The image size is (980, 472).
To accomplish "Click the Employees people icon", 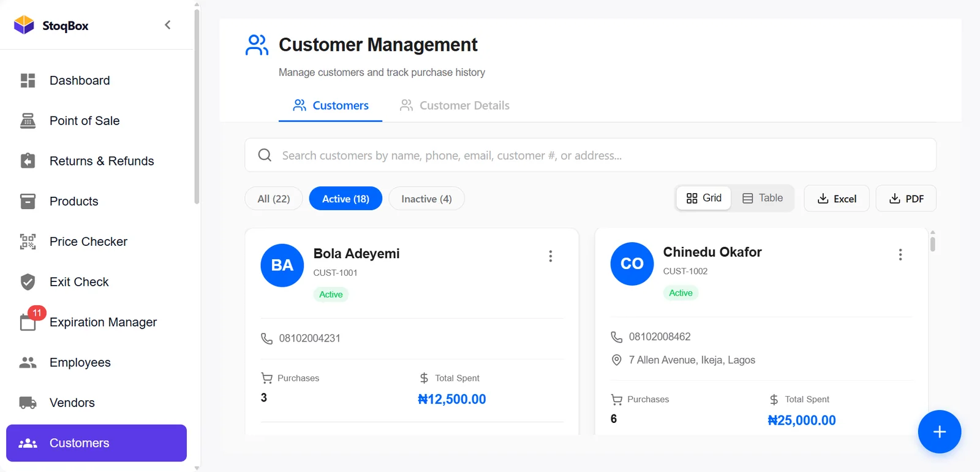I will [x=28, y=362].
